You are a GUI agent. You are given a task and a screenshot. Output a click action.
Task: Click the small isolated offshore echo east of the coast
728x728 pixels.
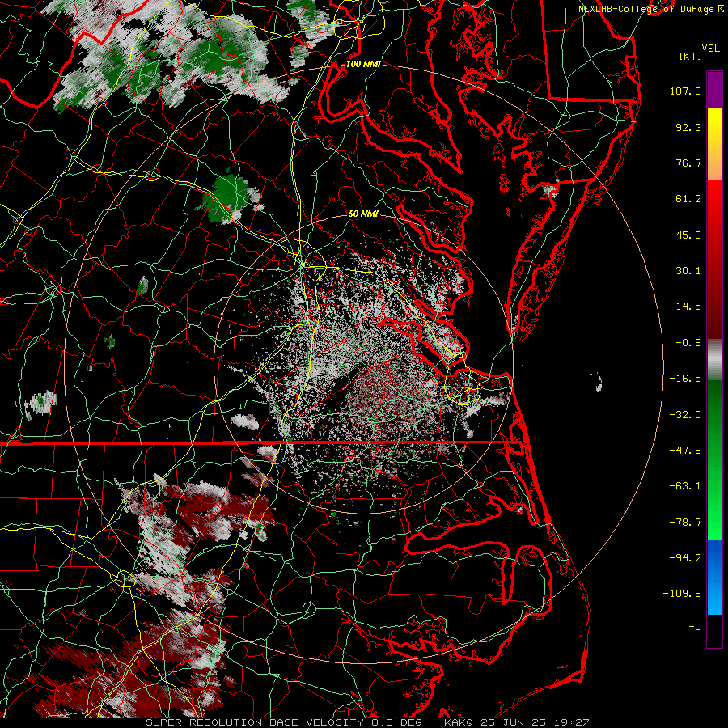click(599, 383)
